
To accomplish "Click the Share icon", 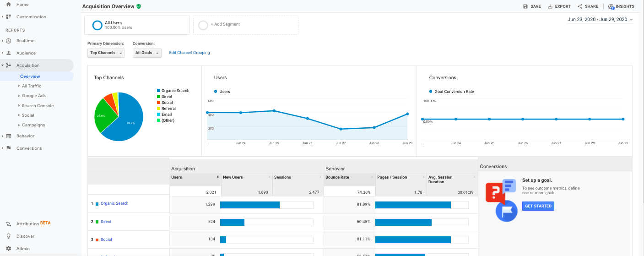I will (580, 6).
